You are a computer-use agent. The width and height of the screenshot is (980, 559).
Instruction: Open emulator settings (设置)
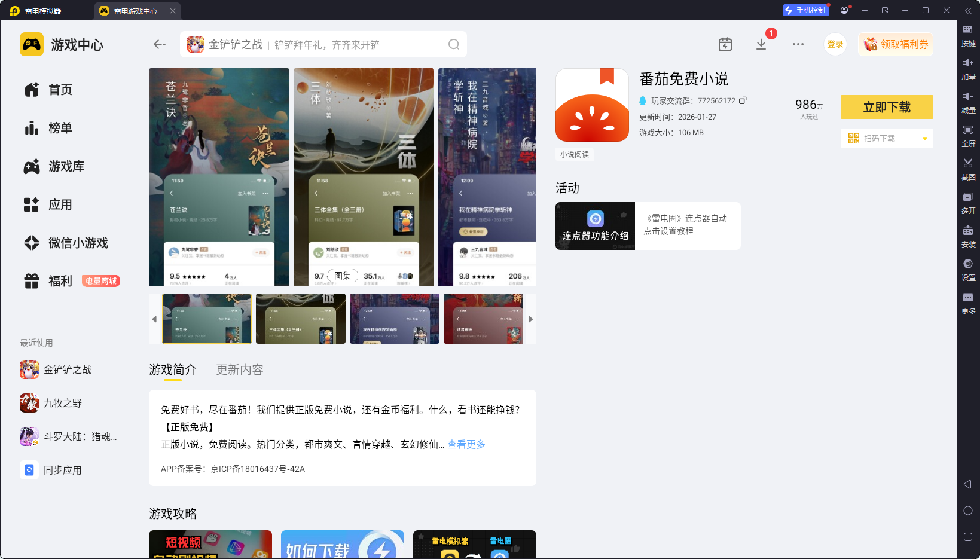[968, 270]
